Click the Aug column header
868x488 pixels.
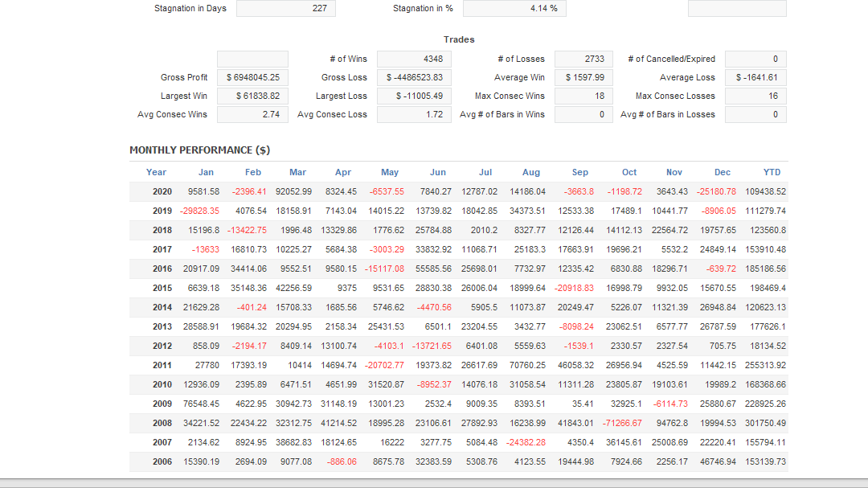(531, 172)
